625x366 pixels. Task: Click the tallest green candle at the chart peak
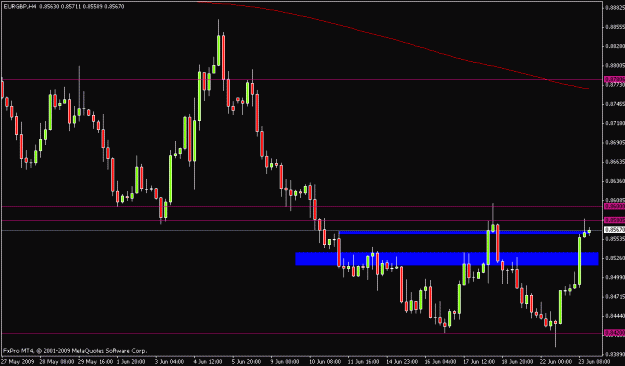pyautogui.click(x=219, y=50)
